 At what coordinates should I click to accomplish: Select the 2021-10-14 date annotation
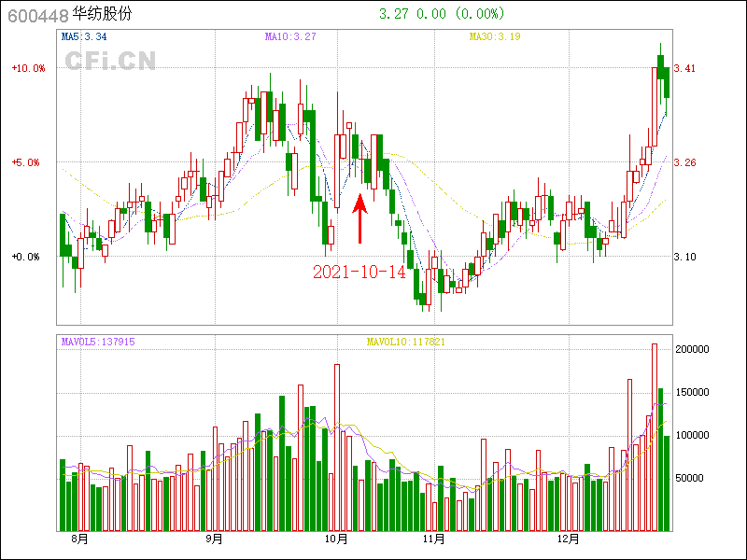pos(359,272)
